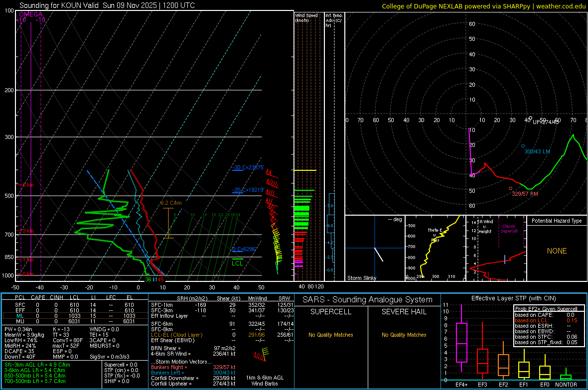
Task: Click the Potential Hazard Type header
Action: coord(557,221)
